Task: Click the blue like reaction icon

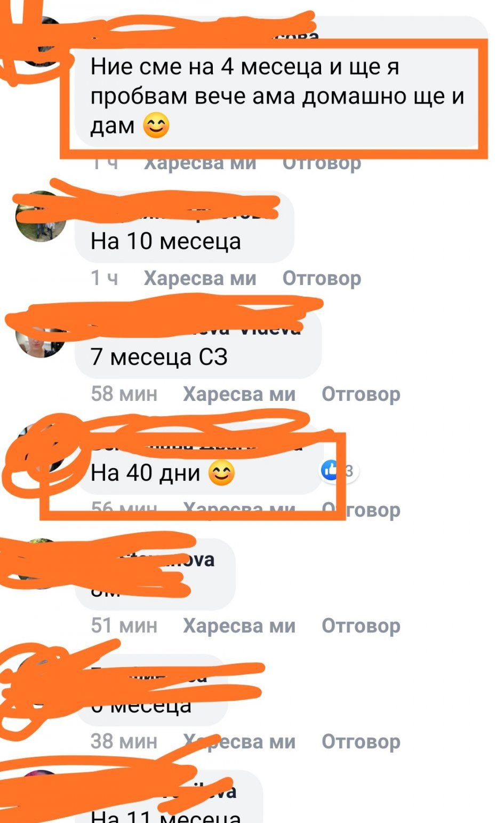Action: (x=330, y=471)
